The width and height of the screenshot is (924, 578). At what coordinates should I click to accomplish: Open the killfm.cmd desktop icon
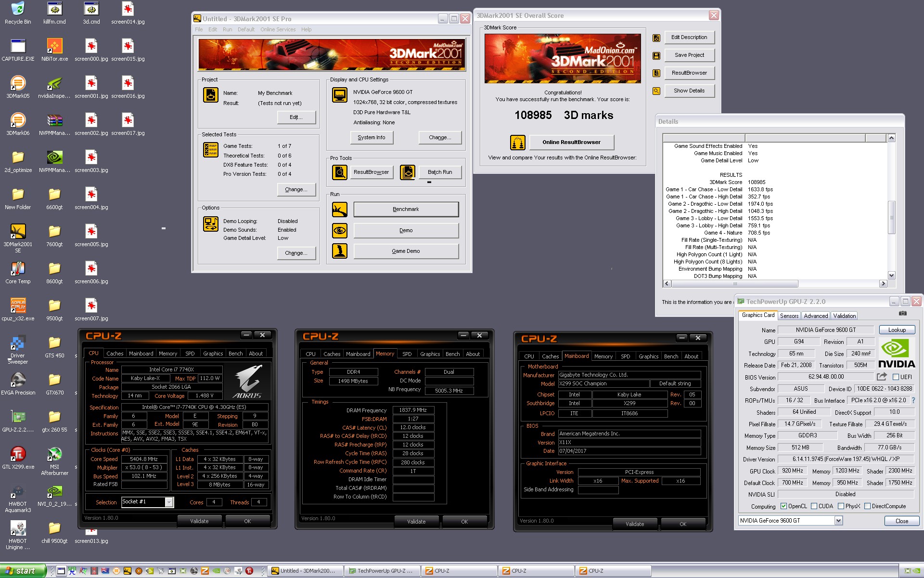click(x=54, y=13)
